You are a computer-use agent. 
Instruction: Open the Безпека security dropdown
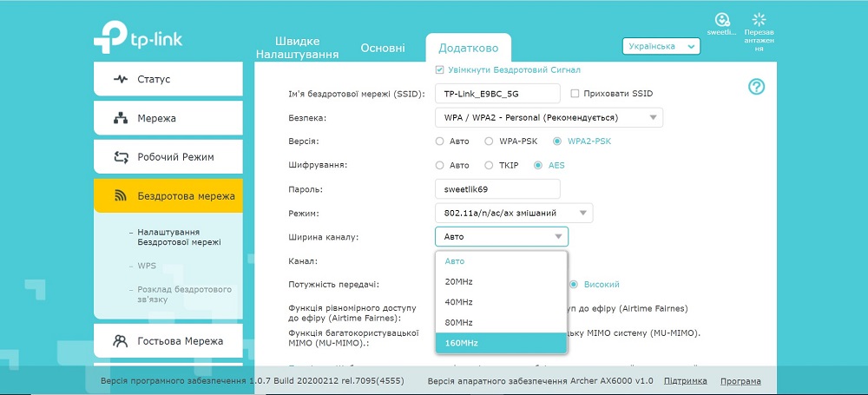click(x=549, y=118)
